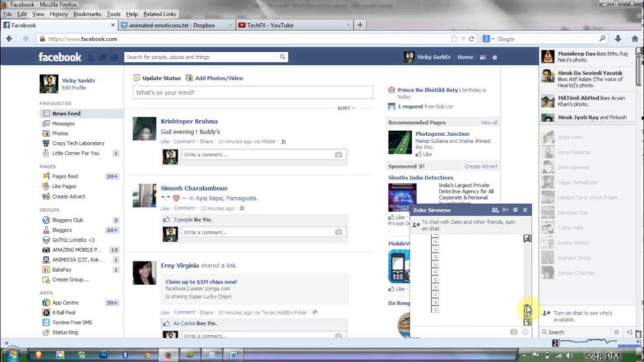Image resolution: width=644 pixels, height=362 pixels.
Task: Click the Facebook search field
Action: [201, 57]
